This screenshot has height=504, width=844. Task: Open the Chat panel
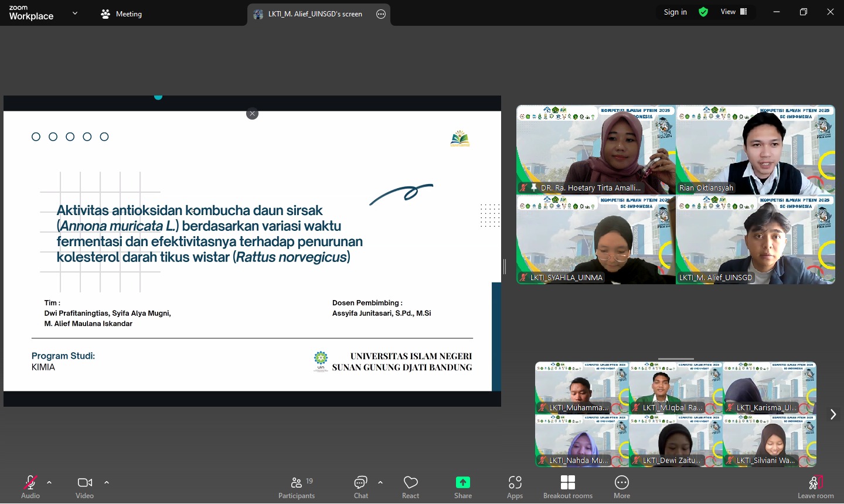360,486
